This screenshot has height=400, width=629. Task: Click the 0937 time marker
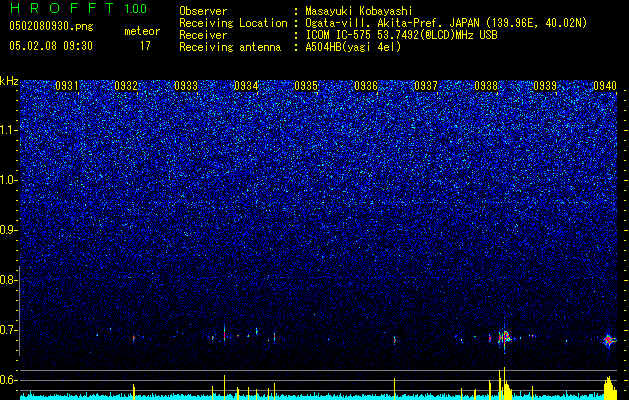[426, 86]
